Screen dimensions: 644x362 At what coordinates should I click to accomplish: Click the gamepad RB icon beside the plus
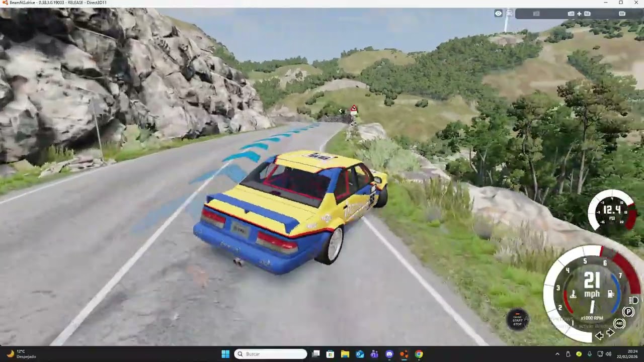pyautogui.click(x=587, y=14)
